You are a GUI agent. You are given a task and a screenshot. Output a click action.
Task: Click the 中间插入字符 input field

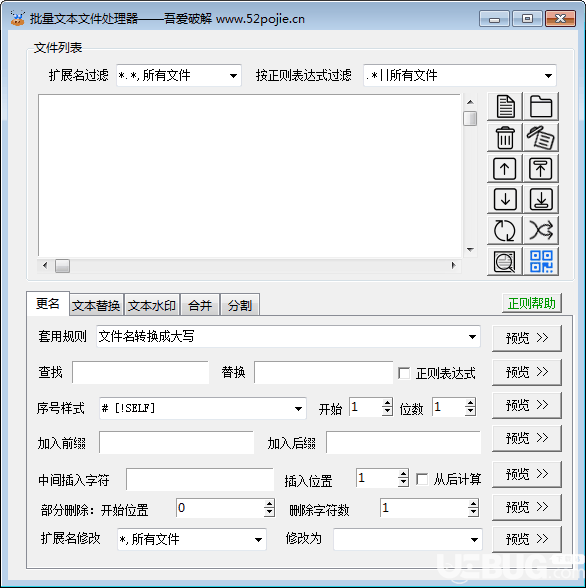200,479
